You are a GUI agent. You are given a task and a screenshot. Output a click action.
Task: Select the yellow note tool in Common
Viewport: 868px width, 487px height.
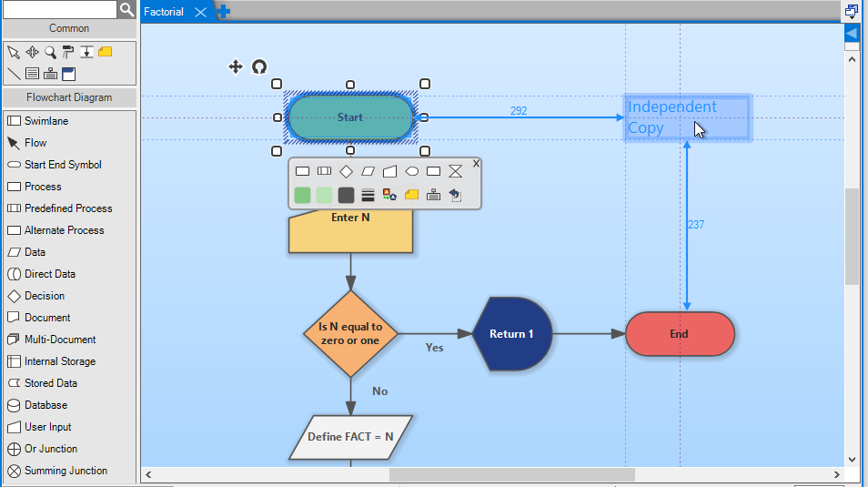(106, 52)
